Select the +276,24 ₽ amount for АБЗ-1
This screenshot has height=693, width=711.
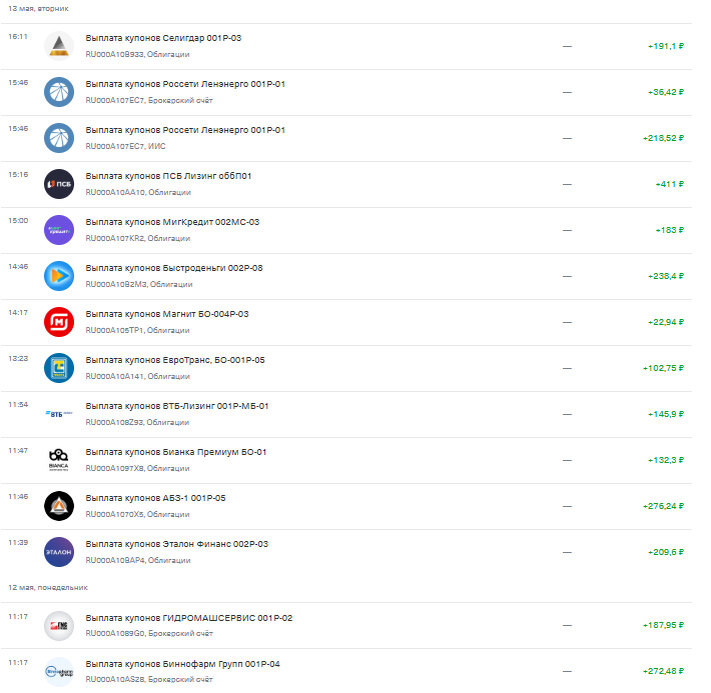click(663, 506)
